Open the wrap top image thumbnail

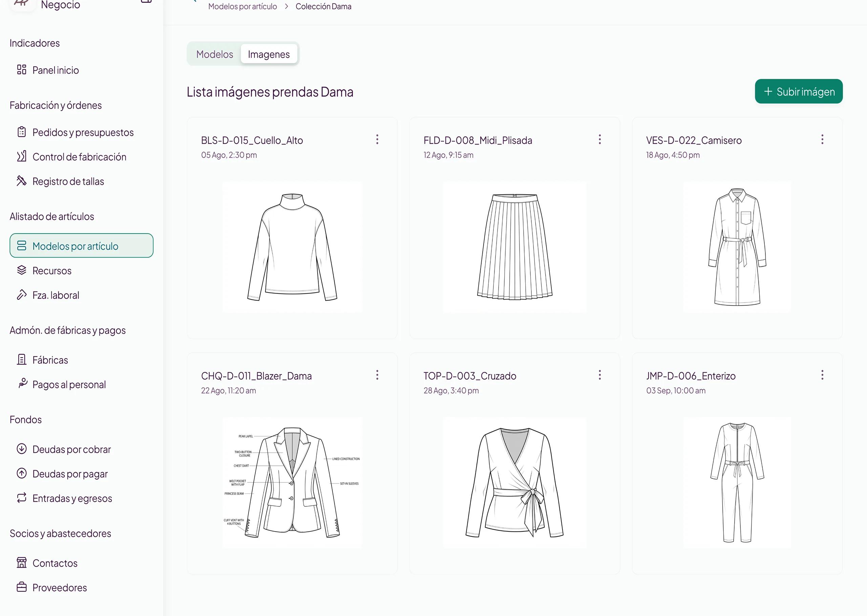[515, 483]
